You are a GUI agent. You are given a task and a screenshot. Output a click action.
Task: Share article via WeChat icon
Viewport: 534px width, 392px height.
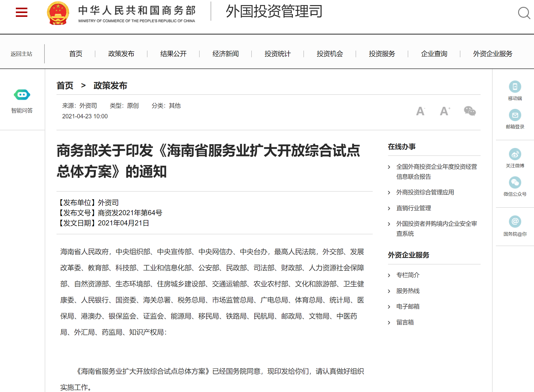pos(470,111)
